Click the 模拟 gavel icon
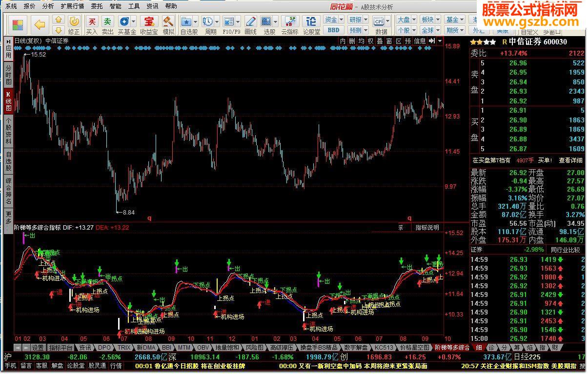Image resolution: width=588 pixels, height=374 pixels. [x=168, y=25]
